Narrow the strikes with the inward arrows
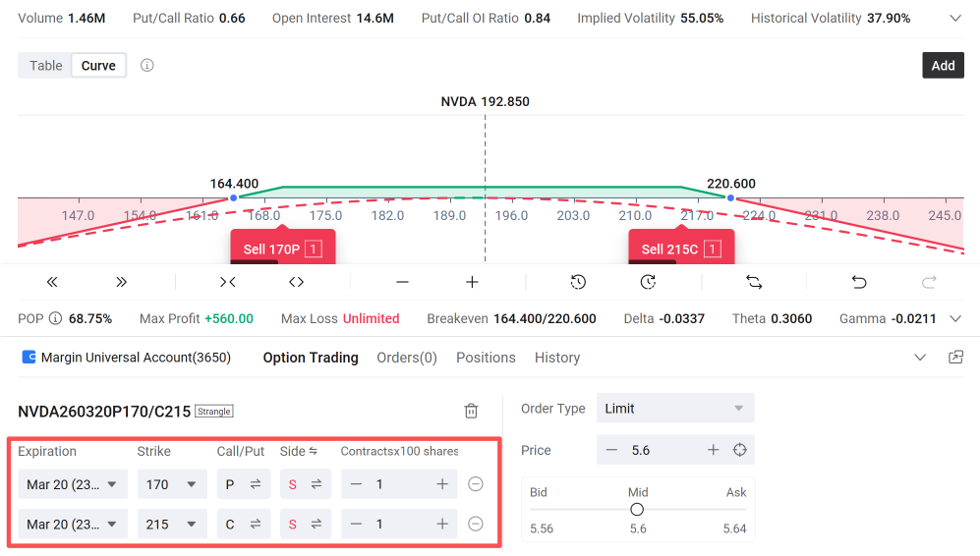 (x=227, y=282)
